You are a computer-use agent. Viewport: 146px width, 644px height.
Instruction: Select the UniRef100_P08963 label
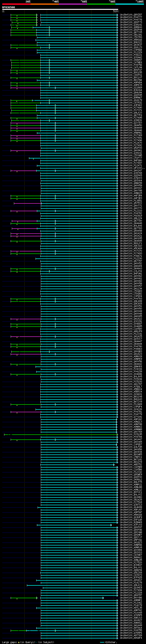pyautogui.click(x=131, y=349)
